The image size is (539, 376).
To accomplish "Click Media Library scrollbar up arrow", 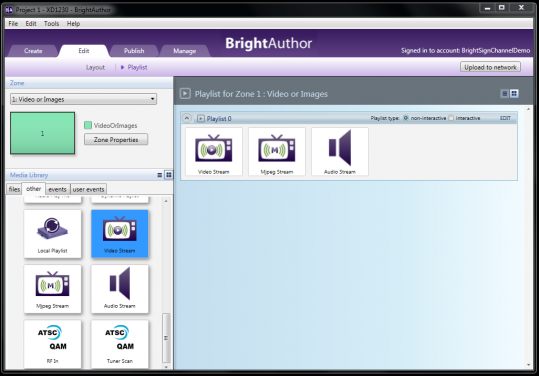I will point(166,201).
